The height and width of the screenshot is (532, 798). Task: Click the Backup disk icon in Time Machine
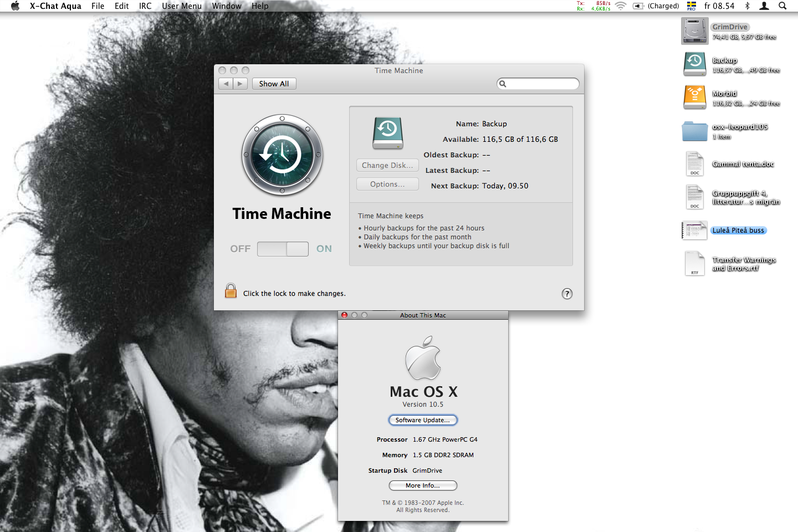point(388,133)
